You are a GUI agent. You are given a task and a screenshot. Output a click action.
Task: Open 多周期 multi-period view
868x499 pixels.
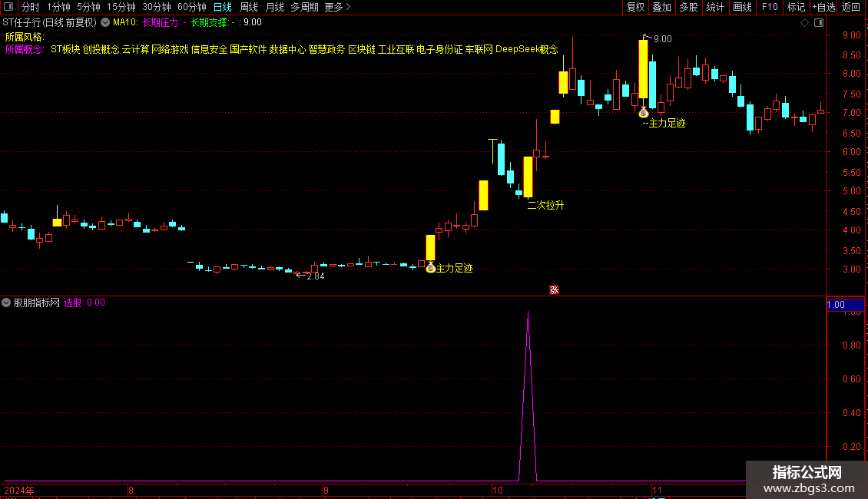[304, 7]
